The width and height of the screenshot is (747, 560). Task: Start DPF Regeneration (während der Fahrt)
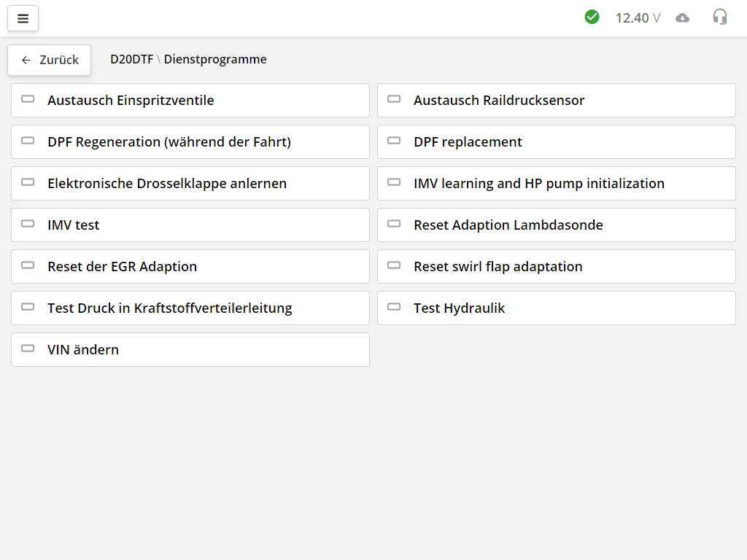[168, 141]
